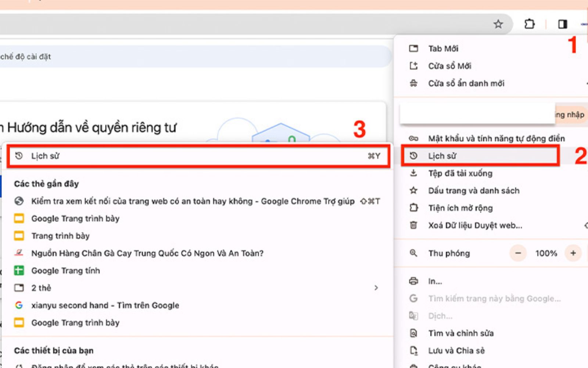Click the icon beside Lưu và Chia sẻ
This screenshot has height=368, width=588.
click(x=413, y=350)
